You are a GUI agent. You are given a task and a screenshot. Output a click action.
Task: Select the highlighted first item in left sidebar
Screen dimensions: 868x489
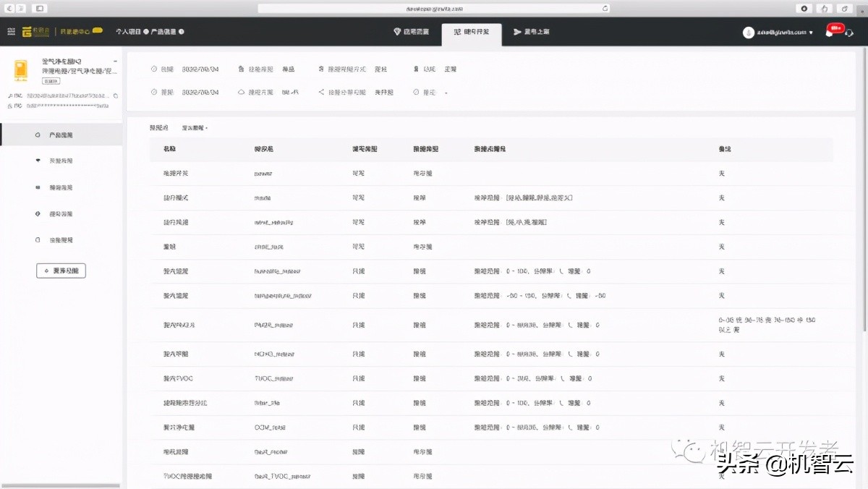click(x=61, y=135)
